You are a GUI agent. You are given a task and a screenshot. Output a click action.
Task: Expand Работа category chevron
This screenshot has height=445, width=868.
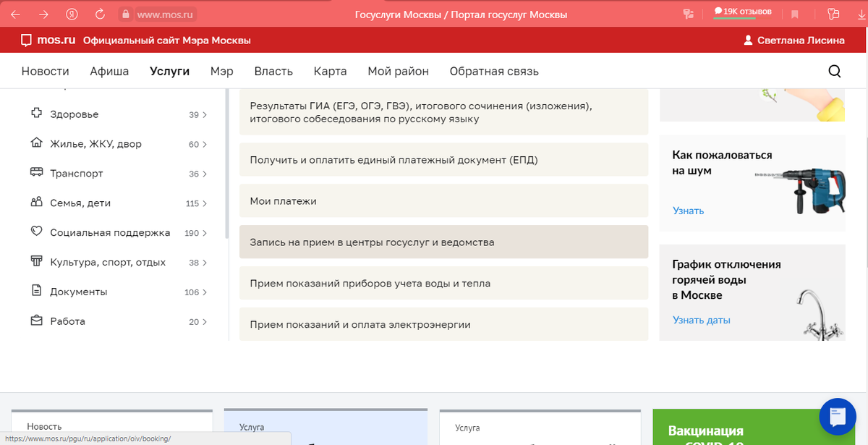pos(205,322)
